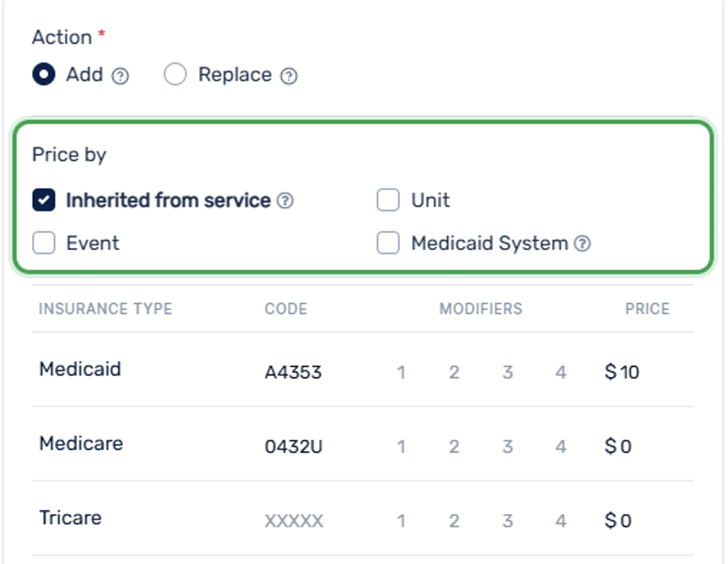Select the Replace radio button
Screen dimensions: 728x564
(175, 74)
